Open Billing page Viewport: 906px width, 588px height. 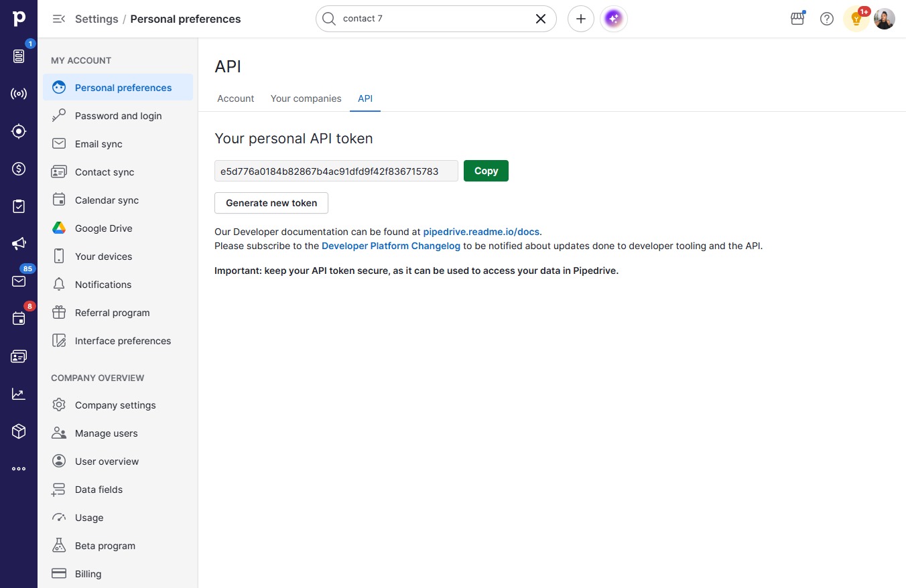[x=118, y=574]
